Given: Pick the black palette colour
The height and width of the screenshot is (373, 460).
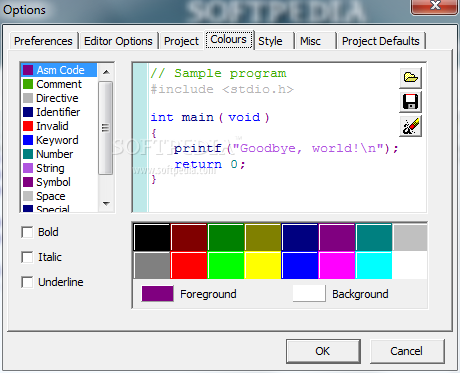Looking at the screenshot, I should coord(152,237).
